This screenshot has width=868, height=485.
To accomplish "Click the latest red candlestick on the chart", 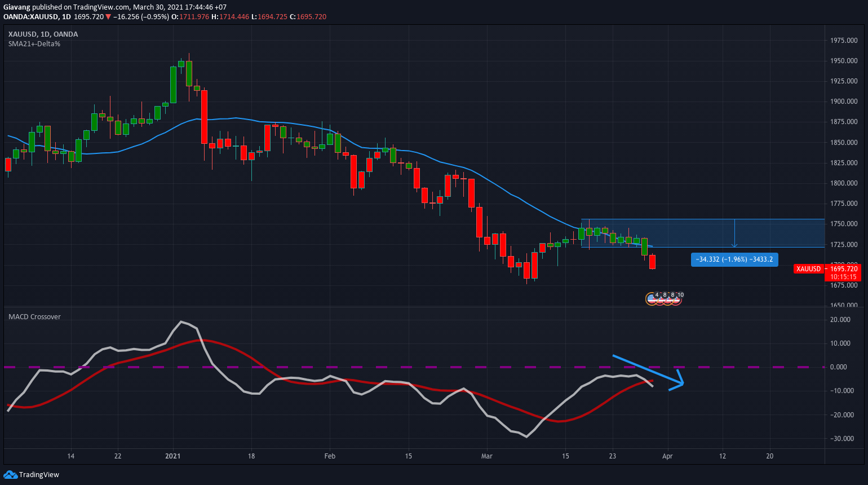I will pyautogui.click(x=652, y=262).
